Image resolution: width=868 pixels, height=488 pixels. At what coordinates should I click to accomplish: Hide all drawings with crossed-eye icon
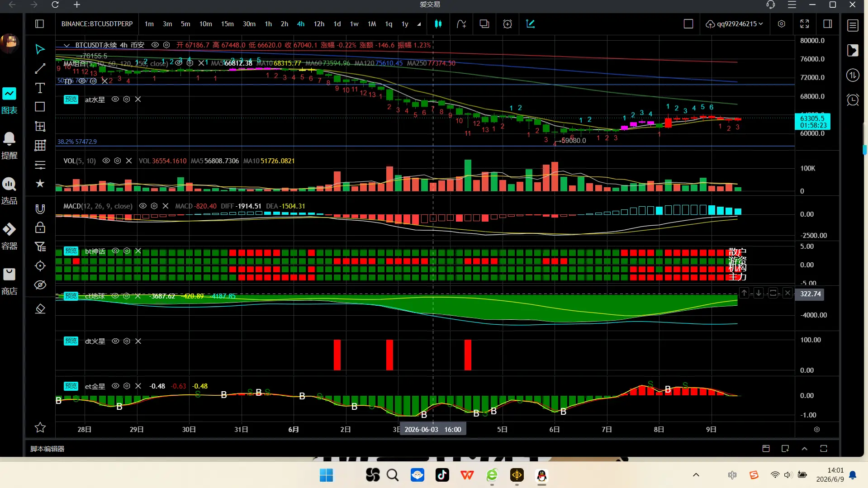pos(40,284)
